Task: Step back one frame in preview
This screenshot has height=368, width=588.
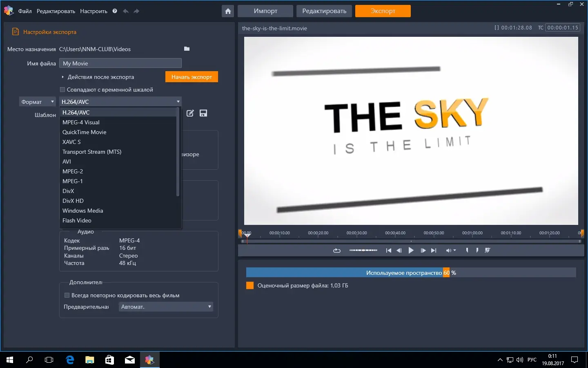Action: click(x=399, y=250)
